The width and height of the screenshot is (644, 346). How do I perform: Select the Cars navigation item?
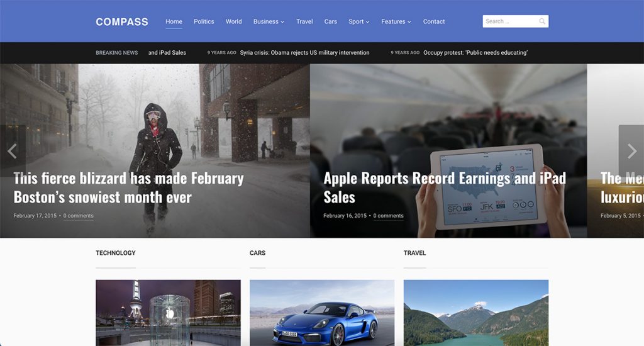(x=331, y=22)
